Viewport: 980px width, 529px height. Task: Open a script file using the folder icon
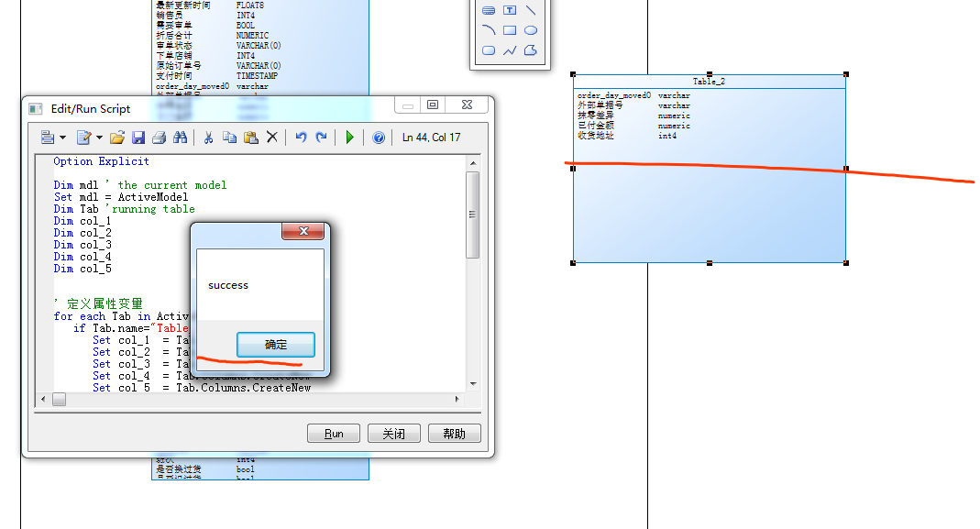117,138
